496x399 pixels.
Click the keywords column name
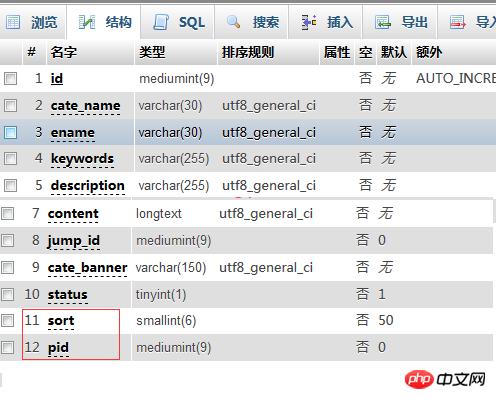click(x=82, y=159)
